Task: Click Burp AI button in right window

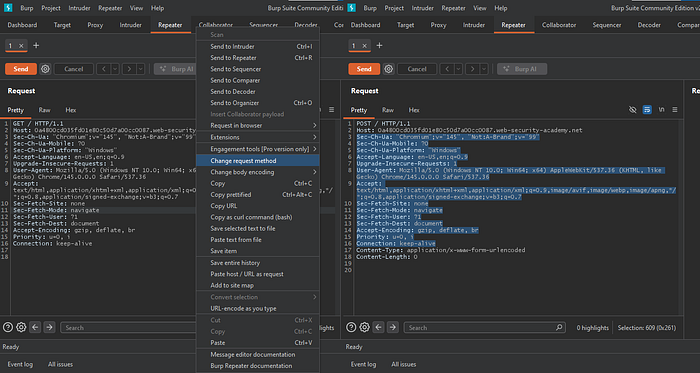Action: 522,69
